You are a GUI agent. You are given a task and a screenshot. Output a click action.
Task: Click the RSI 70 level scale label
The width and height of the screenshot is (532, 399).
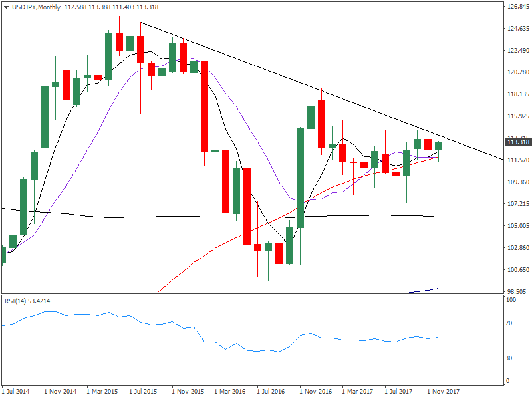pyautogui.click(x=511, y=323)
